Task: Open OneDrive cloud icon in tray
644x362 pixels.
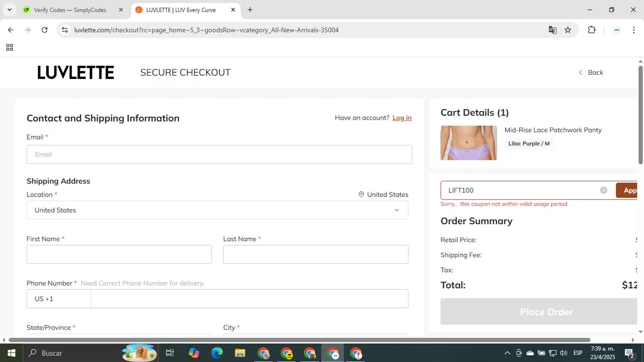Action: [x=530, y=353]
